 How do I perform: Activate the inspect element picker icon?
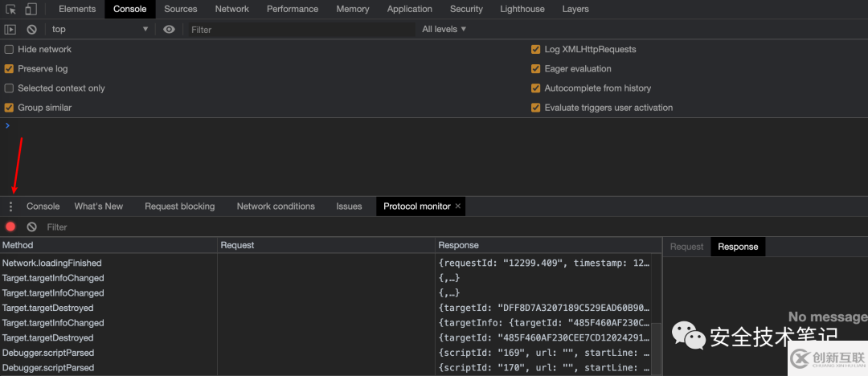tap(11, 9)
